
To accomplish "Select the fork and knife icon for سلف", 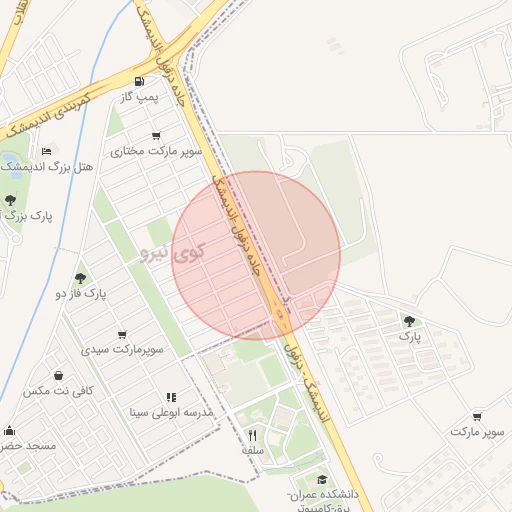I will pos(253,435).
